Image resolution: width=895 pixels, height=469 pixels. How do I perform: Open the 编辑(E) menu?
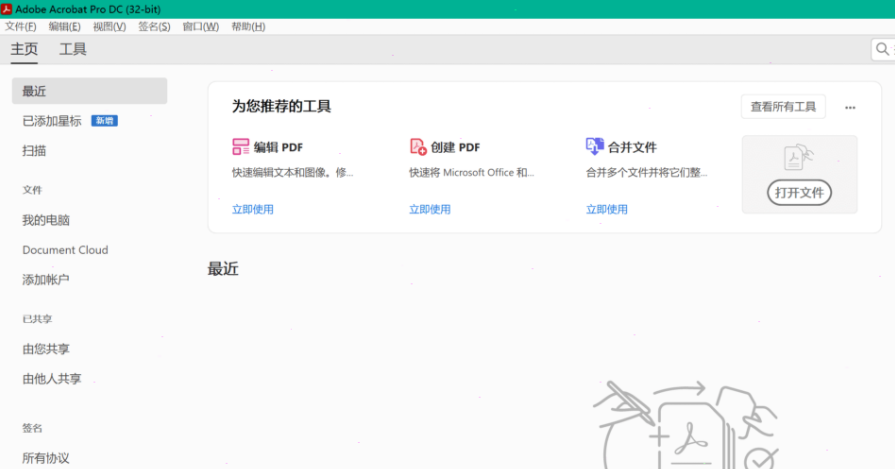click(64, 27)
